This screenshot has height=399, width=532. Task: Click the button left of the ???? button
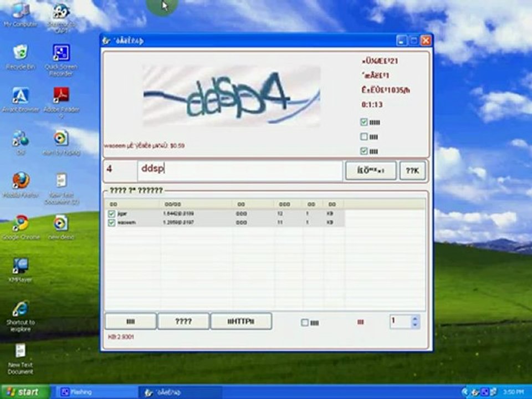click(x=131, y=321)
